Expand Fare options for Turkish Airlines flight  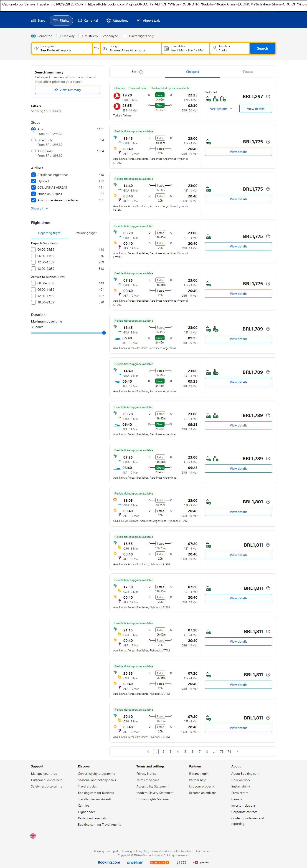coord(221,109)
